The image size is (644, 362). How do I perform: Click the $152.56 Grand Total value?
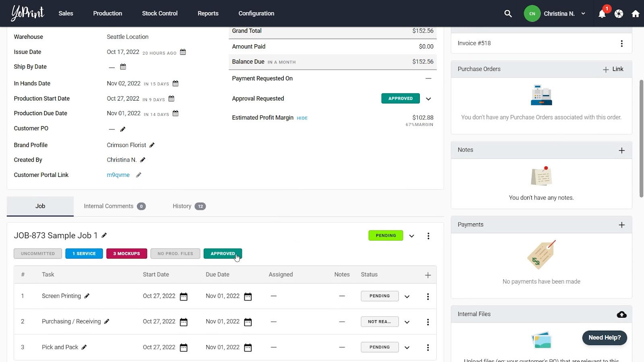423,31
